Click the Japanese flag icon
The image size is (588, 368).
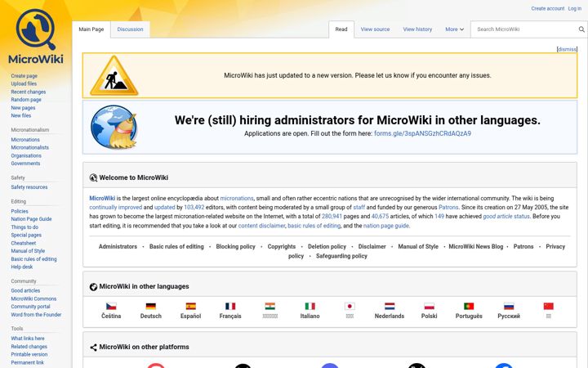click(350, 306)
